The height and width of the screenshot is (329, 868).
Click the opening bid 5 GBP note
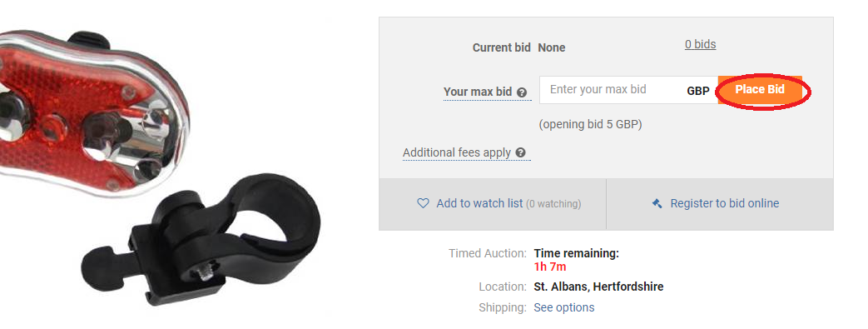(x=591, y=125)
